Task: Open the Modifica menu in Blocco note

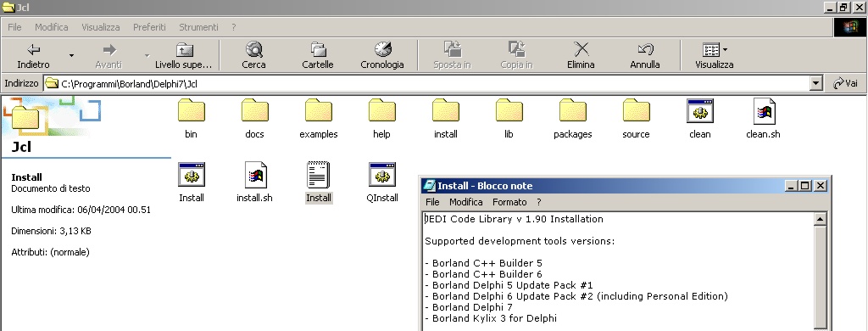Action: (x=465, y=202)
